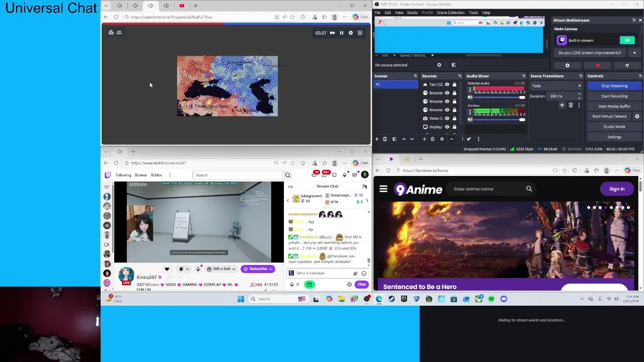Expand Twitch notification bell dropdown

coord(187,269)
